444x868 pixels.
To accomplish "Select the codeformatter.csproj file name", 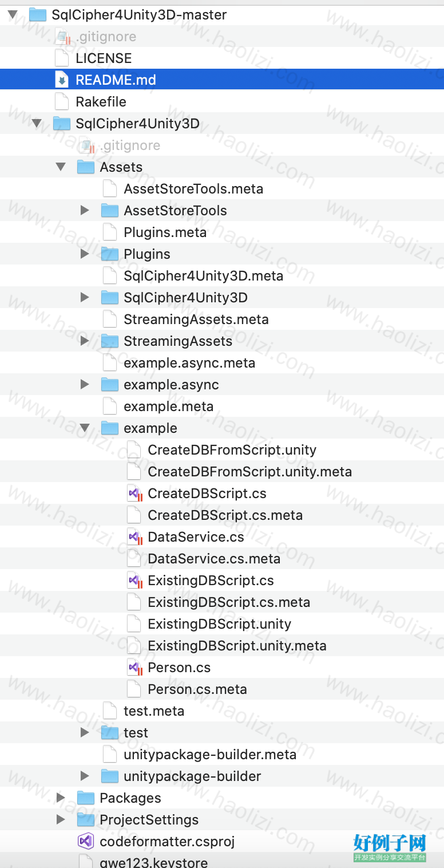I will [167, 842].
